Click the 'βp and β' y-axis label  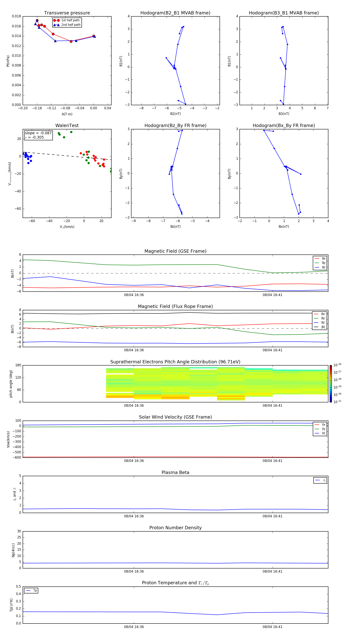[x=14, y=494]
